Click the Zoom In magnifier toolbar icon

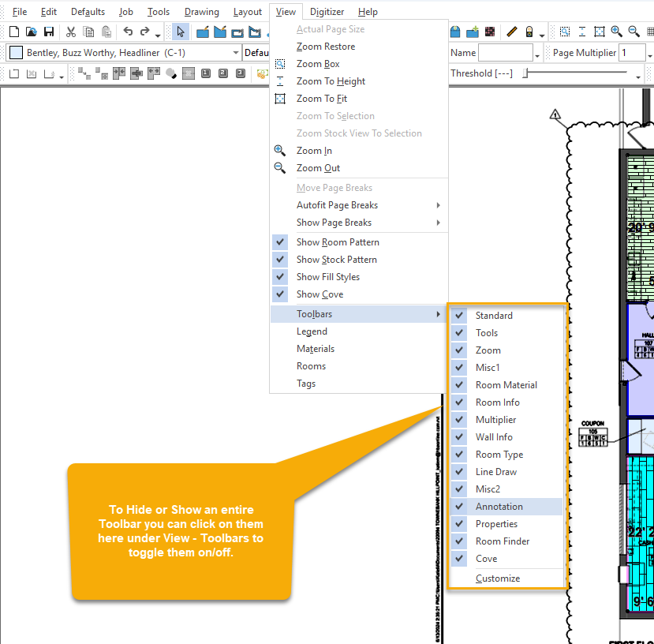point(616,32)
